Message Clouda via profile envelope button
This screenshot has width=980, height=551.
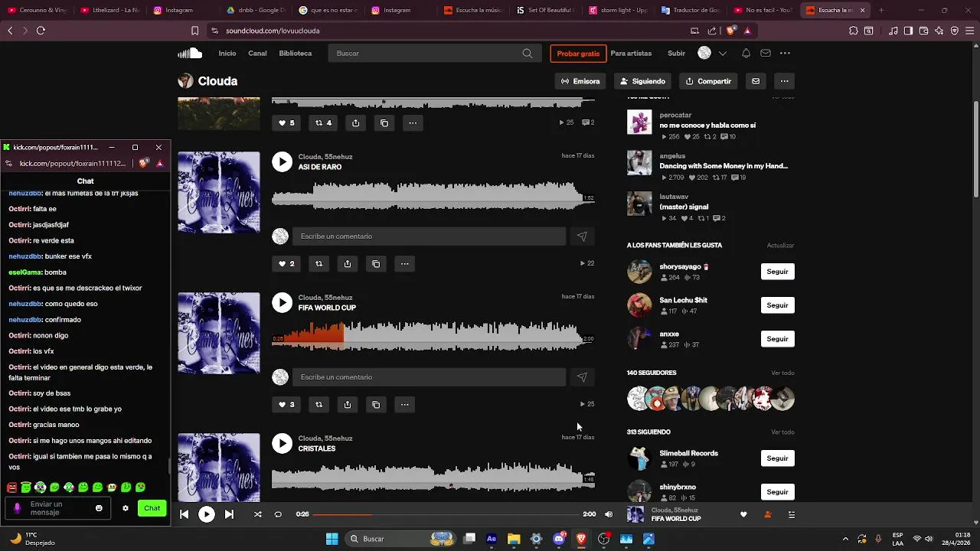(x=756, y=81)
